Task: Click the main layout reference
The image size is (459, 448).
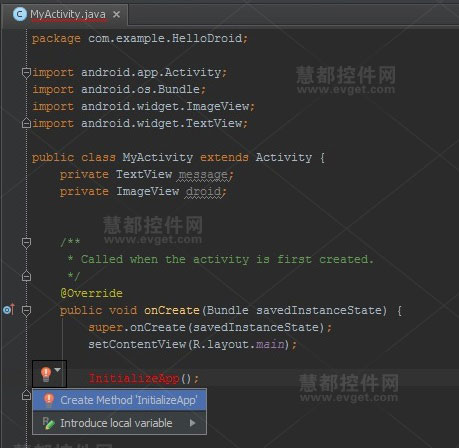Action: (x=270, y=344)
